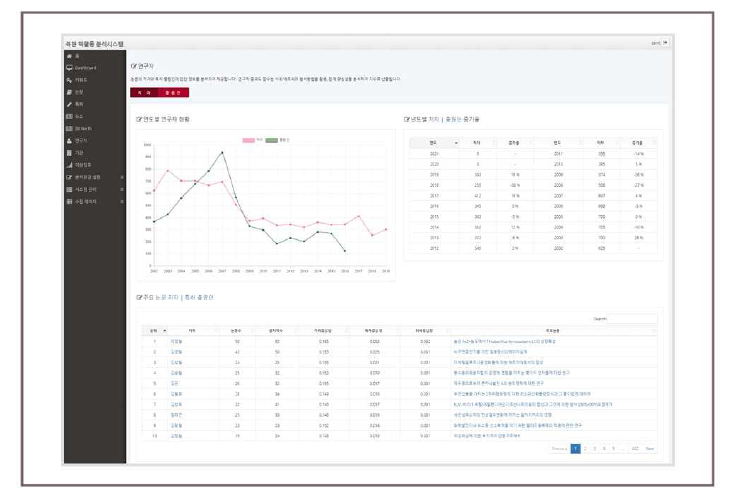Click the book icon in the sidebar
The height and width of the screenshot is (503, 735).
[x=69, y=91]
